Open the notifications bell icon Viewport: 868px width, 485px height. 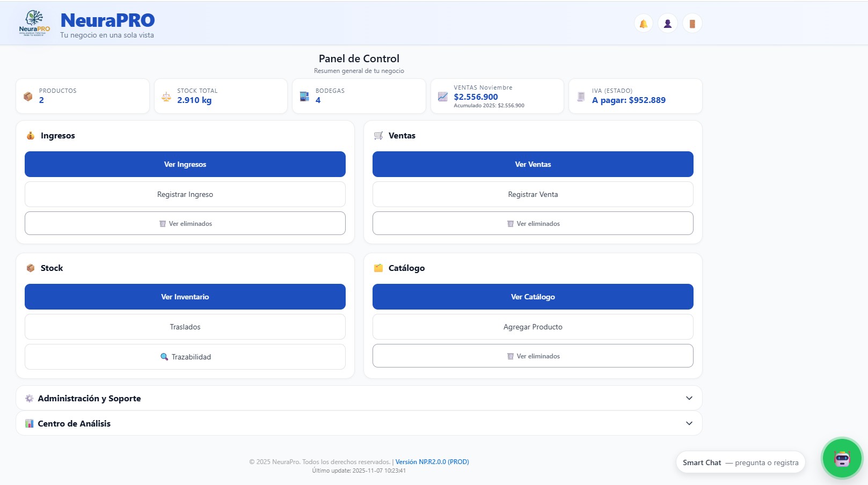tap(643, 23)
